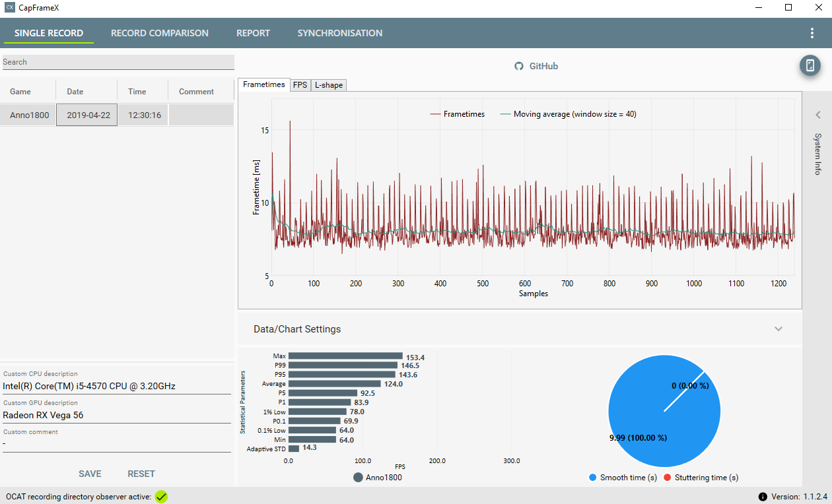Click the version info icon

[x=763, y=497]
